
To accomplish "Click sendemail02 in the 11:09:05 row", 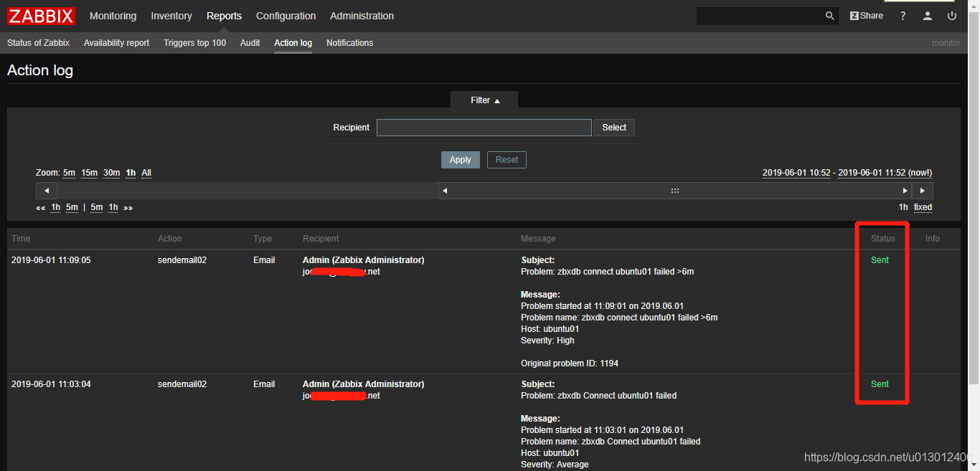I will click(182, 260).
